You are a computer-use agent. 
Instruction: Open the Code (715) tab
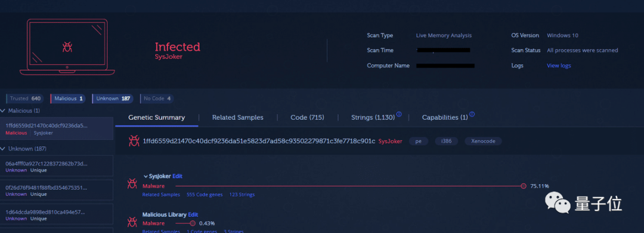(307, 117)
